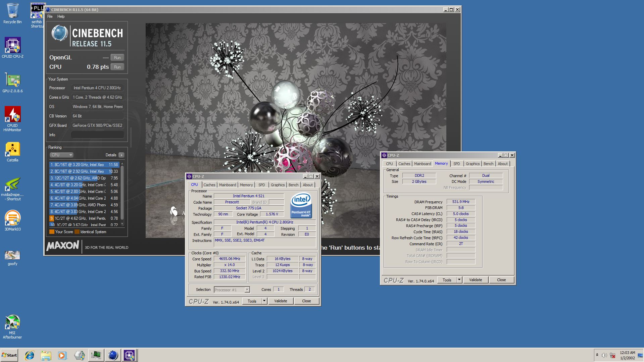Click the Cinebench logo sphere icon
644x362 pixels.
pyautogui.click(x=59, y=34)
